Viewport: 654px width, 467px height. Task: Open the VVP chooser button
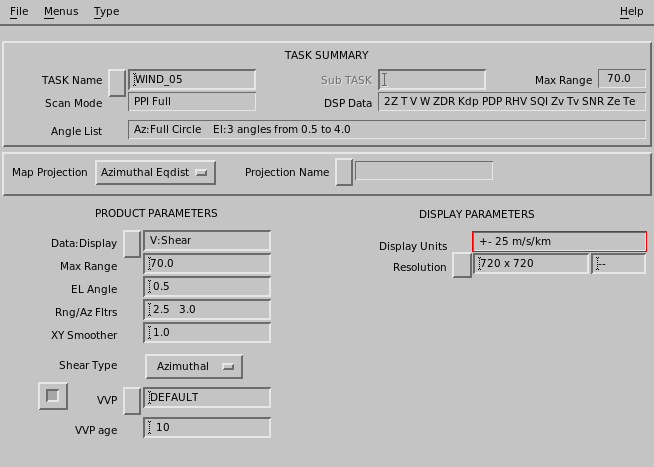132,401
